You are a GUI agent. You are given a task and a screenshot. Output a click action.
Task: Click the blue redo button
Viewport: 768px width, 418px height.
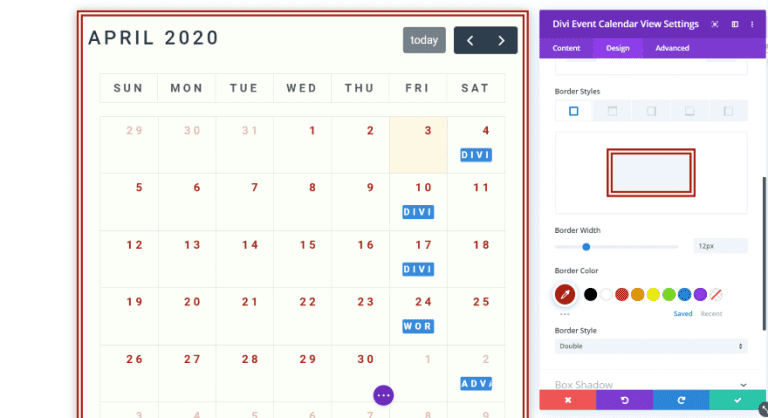click(x=681, y=400)
